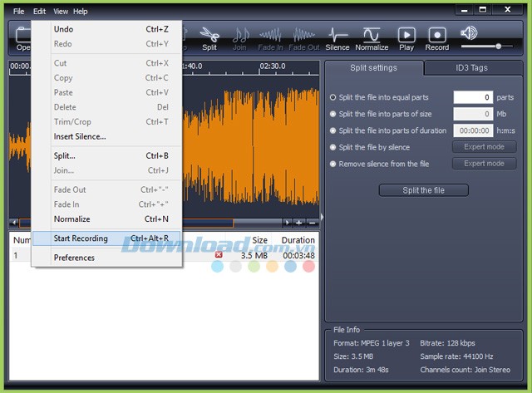Viewport: 532px width, 393px height.
Task: Zoom out waveform with minus button
Action: 312,223
